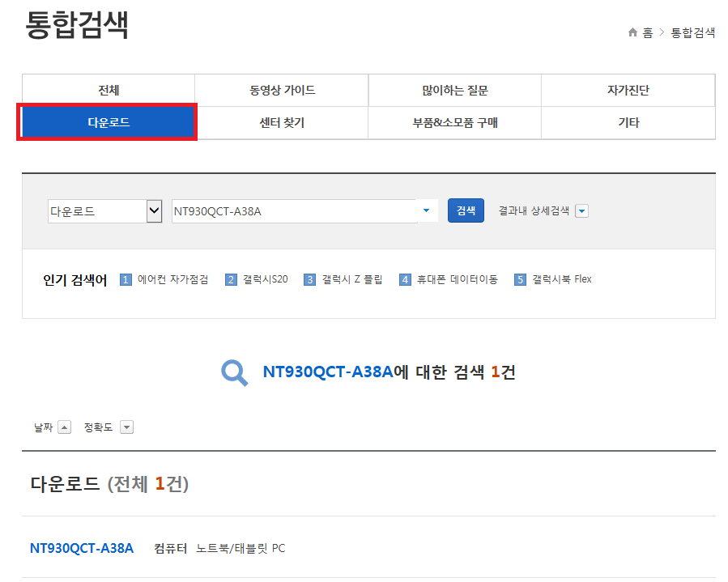The width and height of the screenshot is (728, 582).
Task: Open the 많이하는 질문 tab
Action: (455, 90)
